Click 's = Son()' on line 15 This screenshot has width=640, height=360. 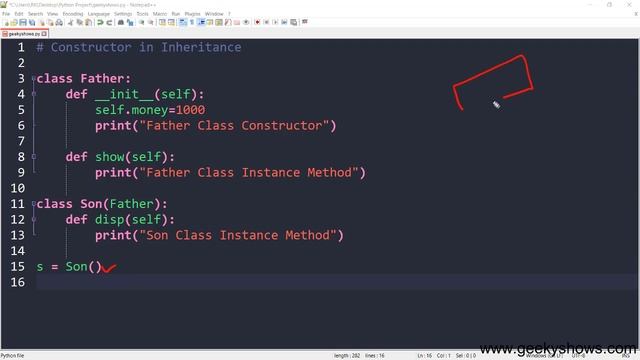pyautogui.click(x=69, y=267)
